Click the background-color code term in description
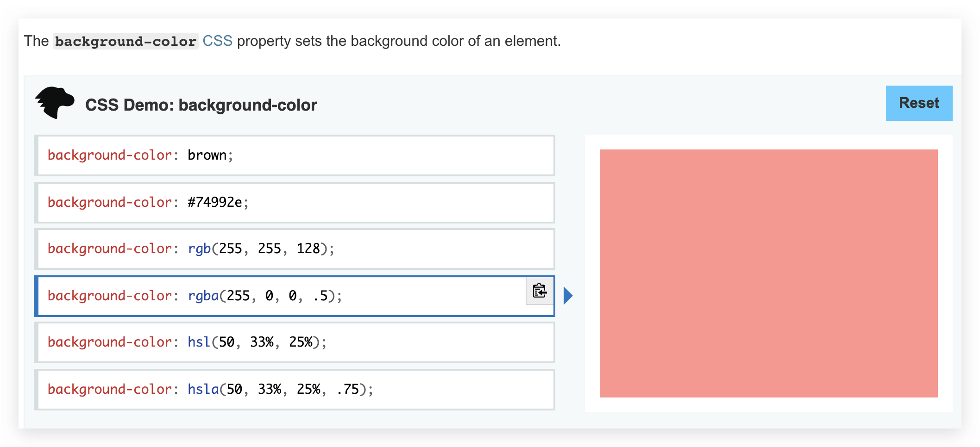The image size is (980, 447). pos(126,41)
